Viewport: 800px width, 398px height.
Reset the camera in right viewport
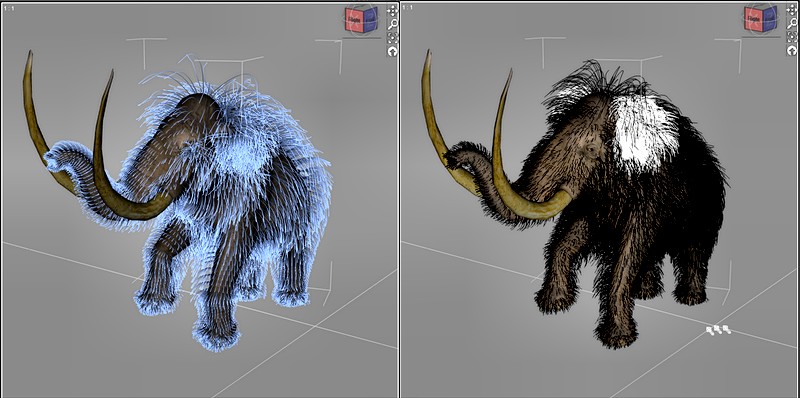(x=792, y=51)
